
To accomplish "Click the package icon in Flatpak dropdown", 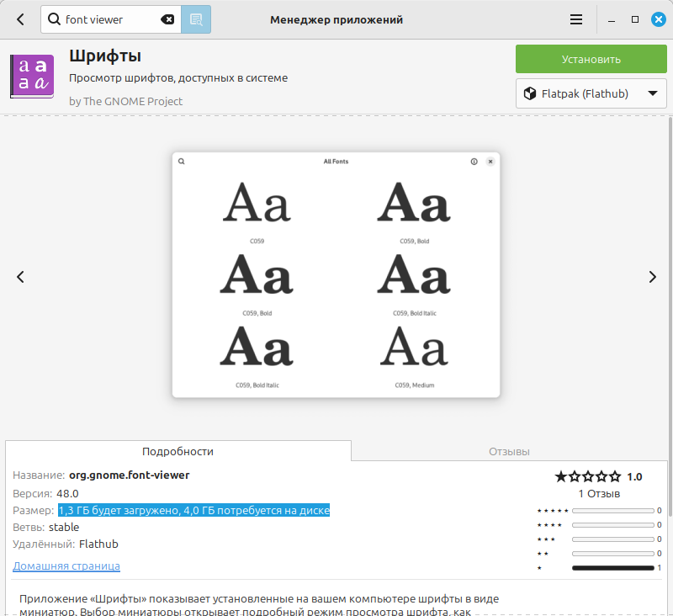I will pyautogui.click(x=530, y=93).
